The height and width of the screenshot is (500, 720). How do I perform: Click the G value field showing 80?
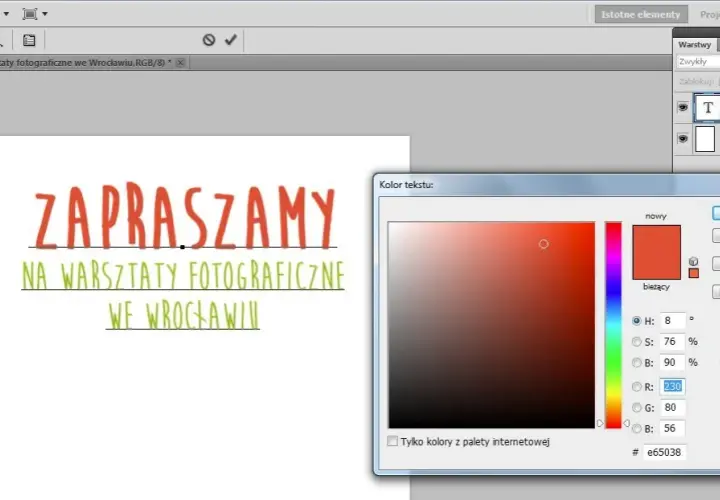point(673,407)
